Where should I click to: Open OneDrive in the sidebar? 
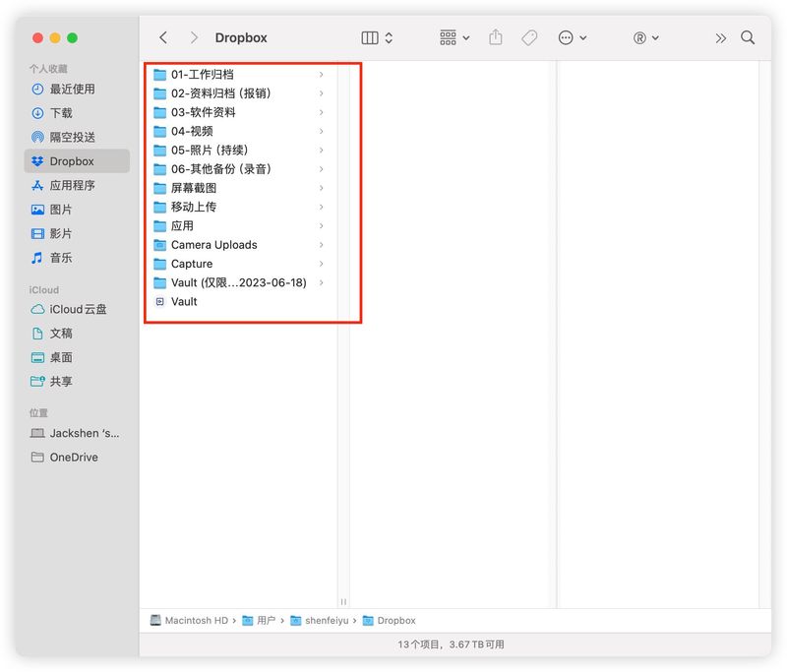[x=77, y=458]
